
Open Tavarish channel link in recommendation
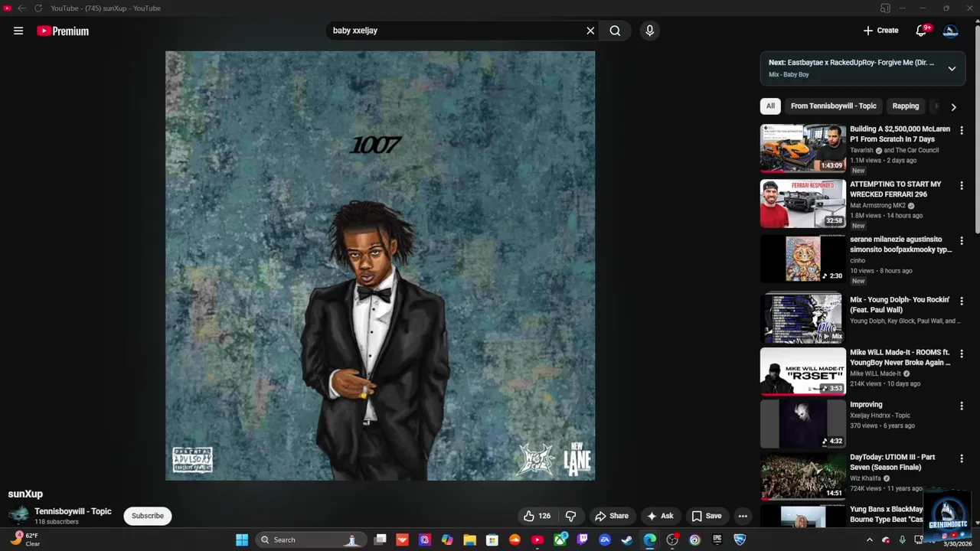(x=861, y=150)
